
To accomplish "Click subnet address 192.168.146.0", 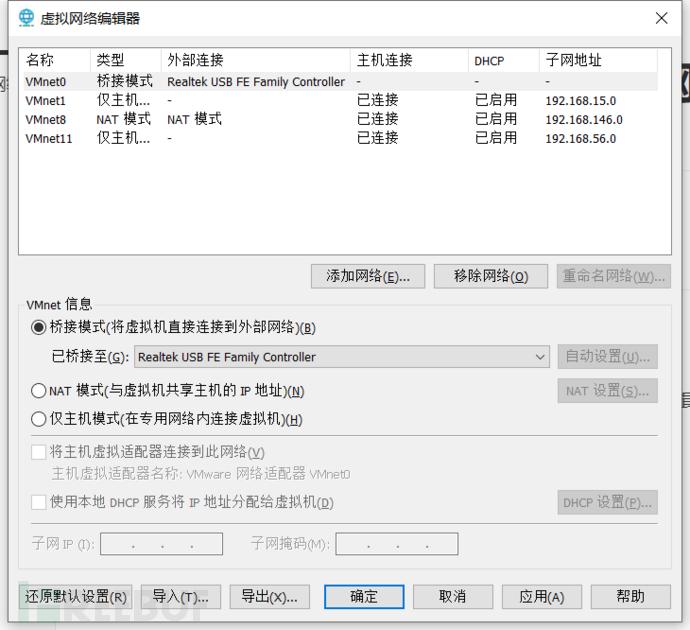I will pos(584,120).
